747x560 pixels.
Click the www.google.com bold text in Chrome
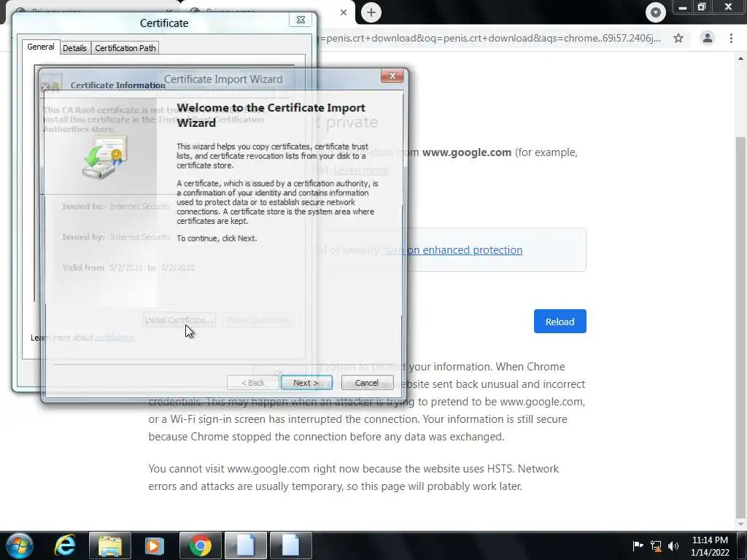click(467, 152)
